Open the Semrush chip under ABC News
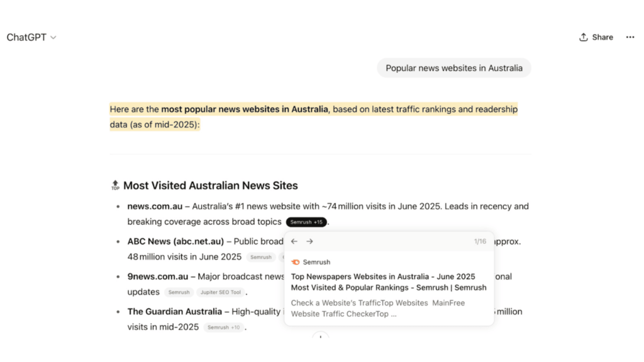The height and width of the screenshot is (362, 644). (260, 257)
